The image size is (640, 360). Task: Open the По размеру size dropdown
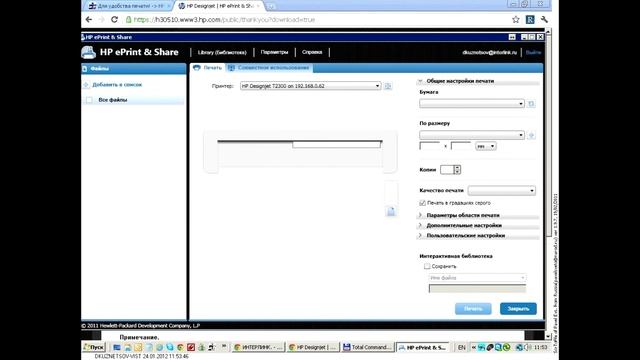point(471,135)
